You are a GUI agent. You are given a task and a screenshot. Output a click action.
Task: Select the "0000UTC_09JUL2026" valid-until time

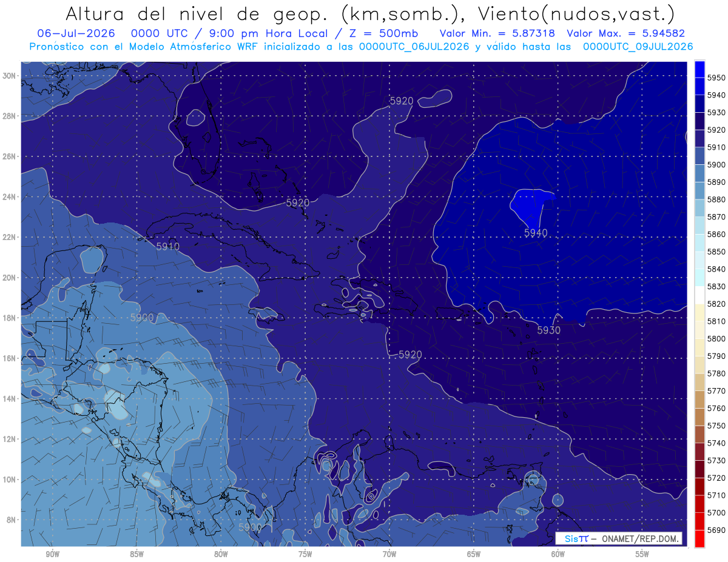[638, 46]
